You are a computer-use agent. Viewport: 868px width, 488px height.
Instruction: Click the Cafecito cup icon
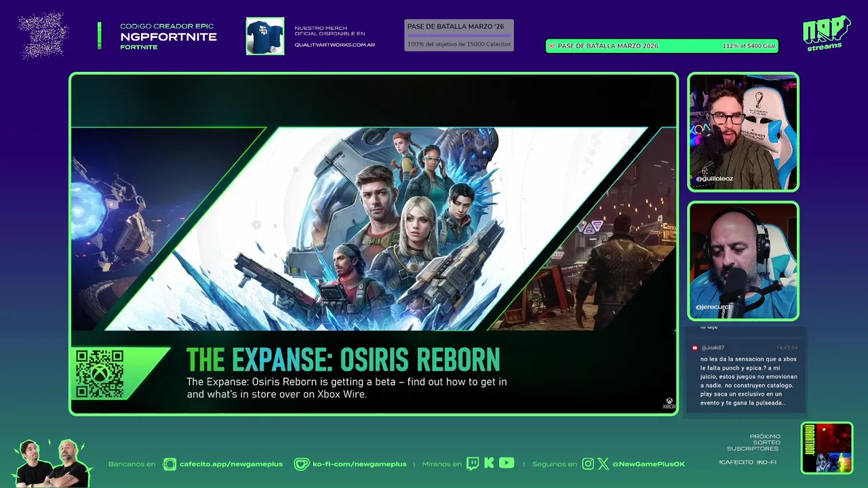pyautogui.click(x=170, y=464)
